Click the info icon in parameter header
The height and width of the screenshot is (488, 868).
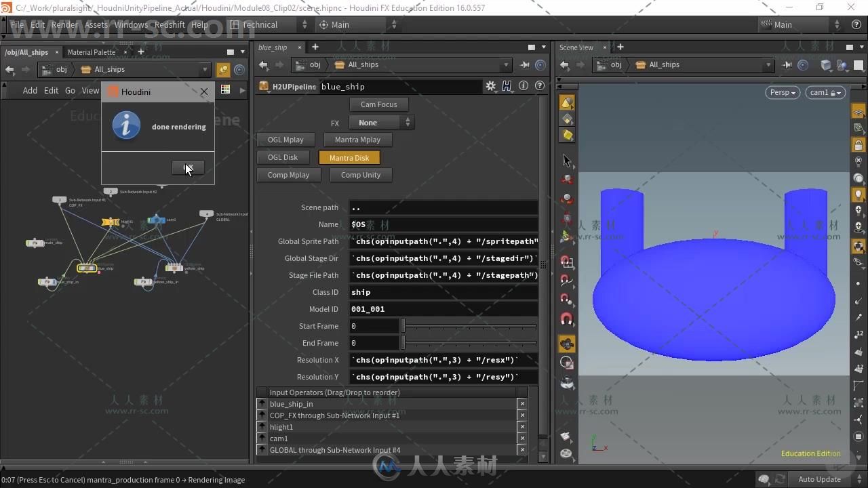click(524, 86)
